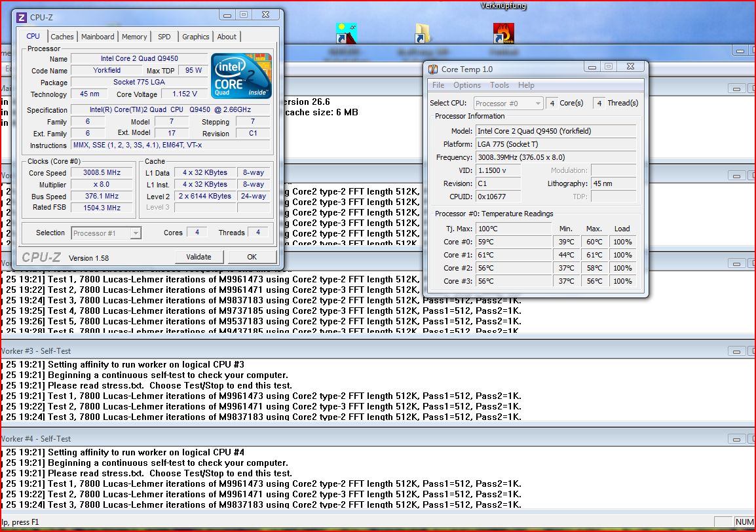Screen dimensions: 756x532
Task: Click the Max TDP value 95 W
Action: point(193,70)
